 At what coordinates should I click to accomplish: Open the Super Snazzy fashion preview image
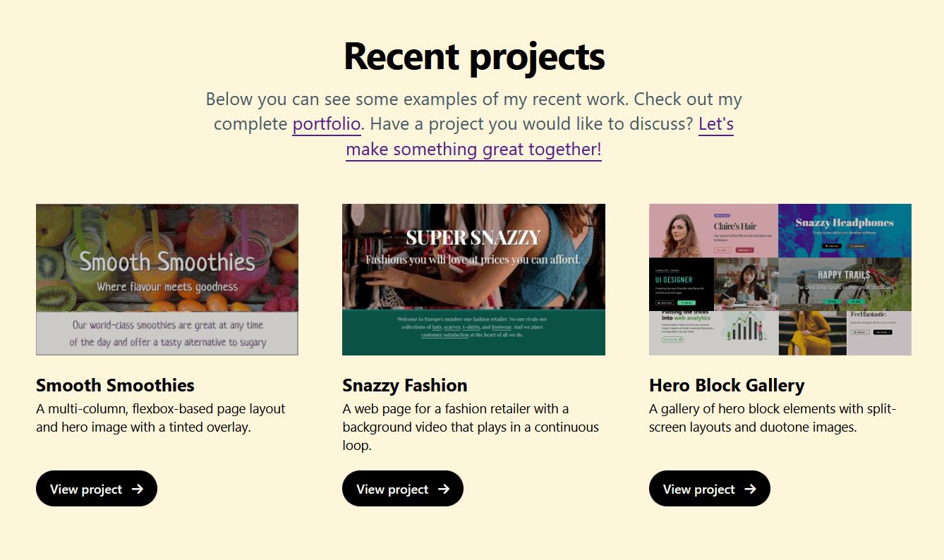473,279
